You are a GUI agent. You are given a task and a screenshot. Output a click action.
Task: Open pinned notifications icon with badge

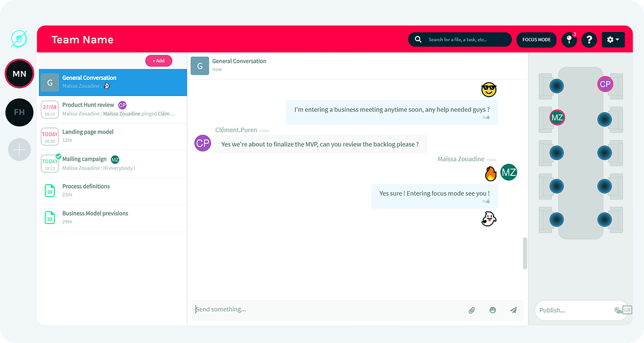tap(569, 40)
